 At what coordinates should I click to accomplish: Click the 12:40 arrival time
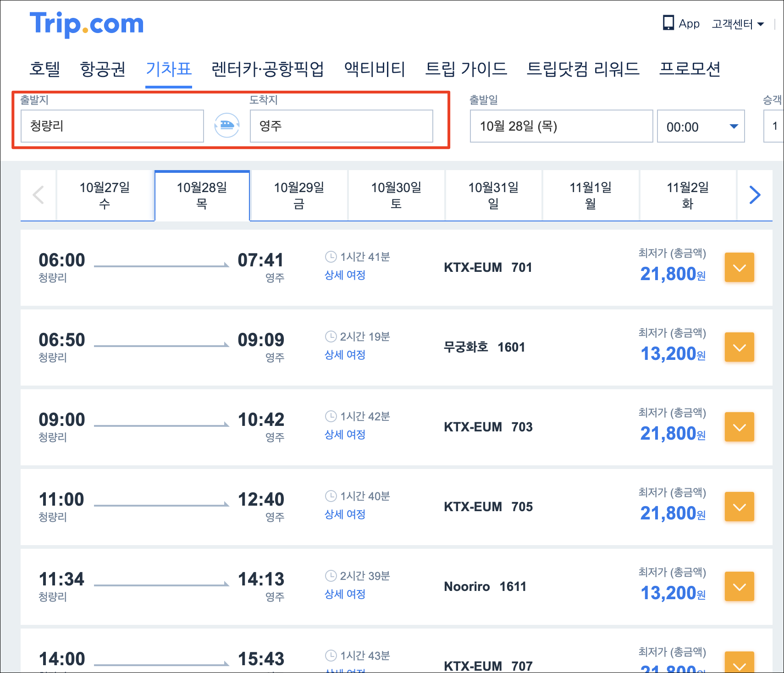pos(261,499)
